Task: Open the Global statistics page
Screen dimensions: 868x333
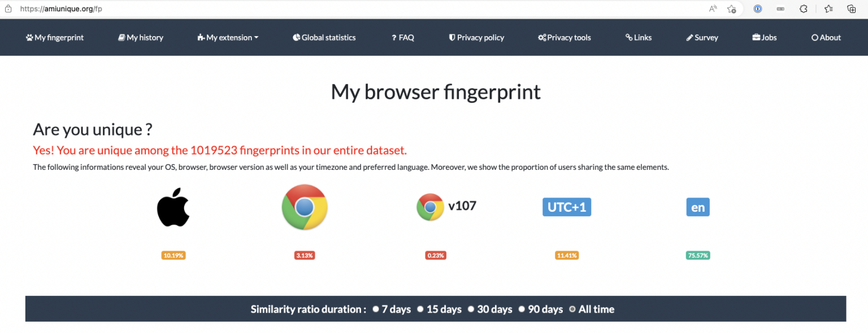Action: (324, 37)
